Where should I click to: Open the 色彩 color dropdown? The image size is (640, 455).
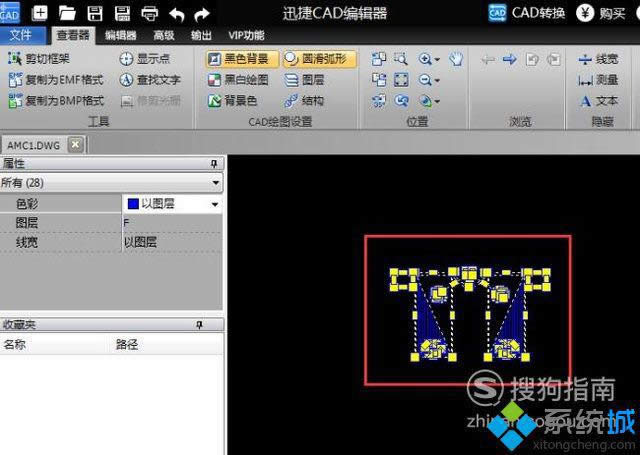pos(215,204)
